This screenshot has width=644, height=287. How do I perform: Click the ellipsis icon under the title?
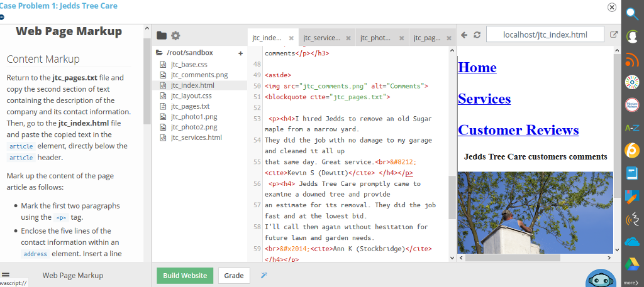pos(2,17)
